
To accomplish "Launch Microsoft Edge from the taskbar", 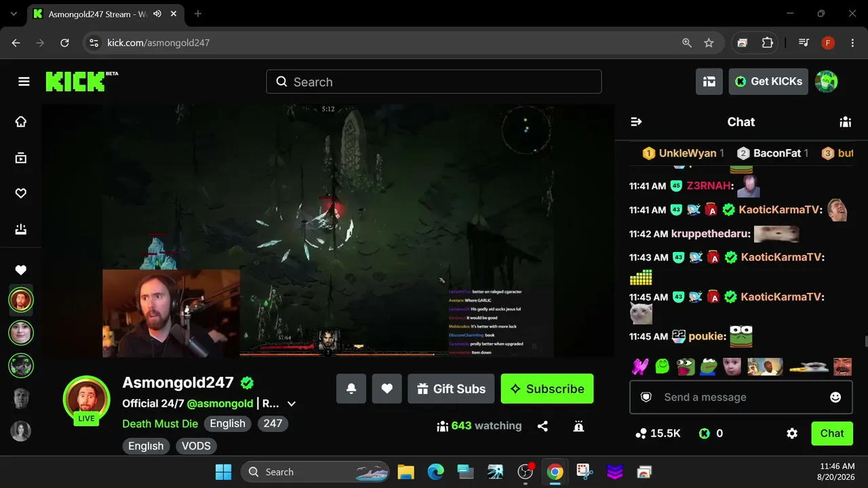I will [435, 472].
